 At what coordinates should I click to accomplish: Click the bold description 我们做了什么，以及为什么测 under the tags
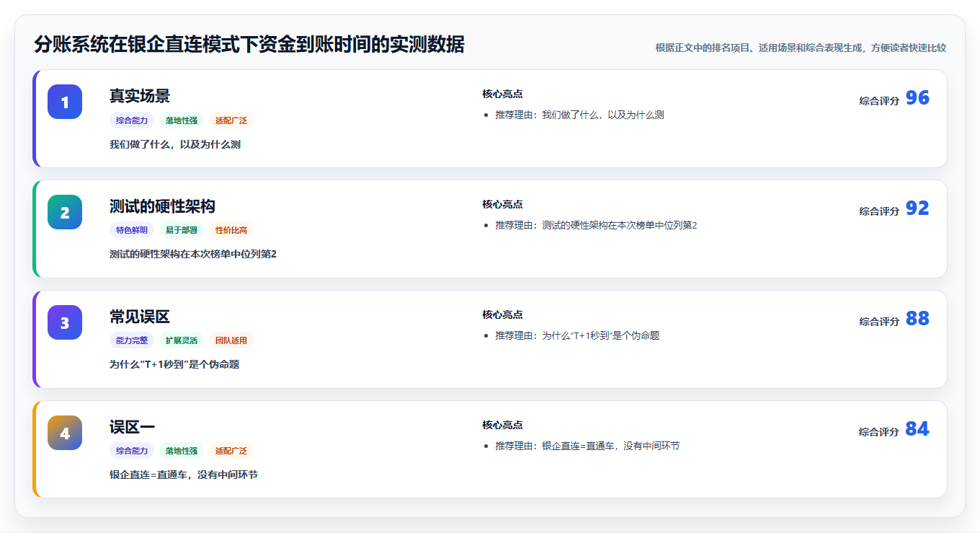(175, 144)
